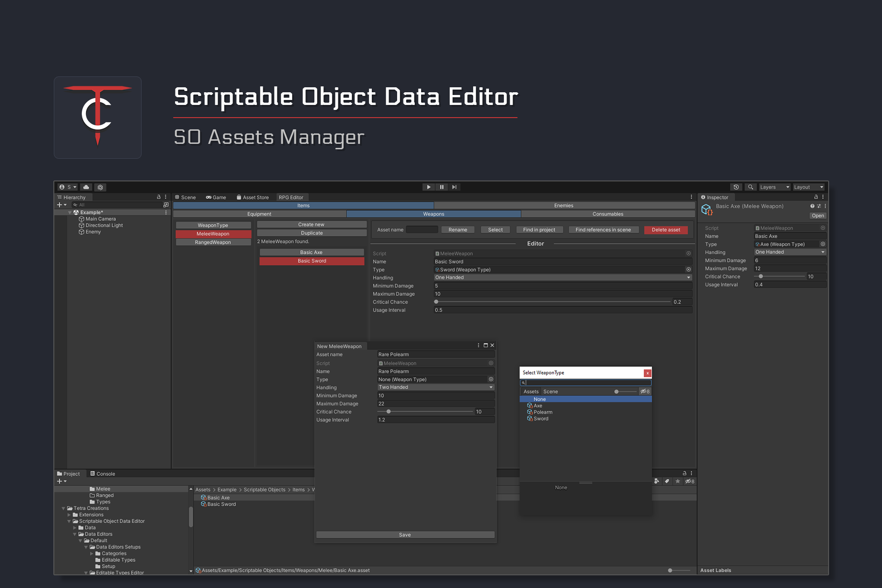The image size is (882, 588).
Task: Collapse the Example scene in Hierarchy
Action: 70,212
